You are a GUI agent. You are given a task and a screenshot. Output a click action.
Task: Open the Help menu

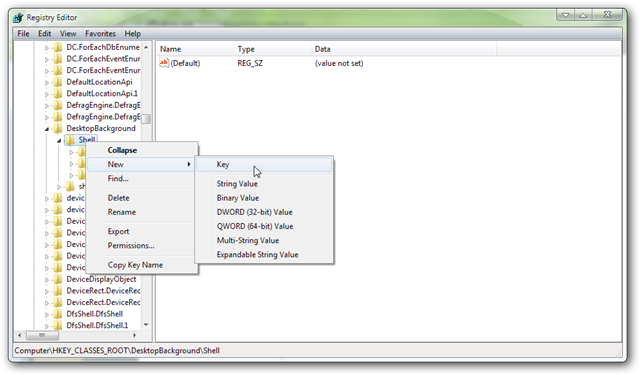point(132,33)
